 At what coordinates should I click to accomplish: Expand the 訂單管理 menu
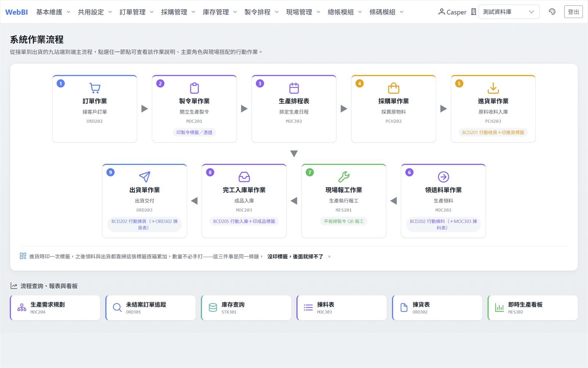[137, 12]
